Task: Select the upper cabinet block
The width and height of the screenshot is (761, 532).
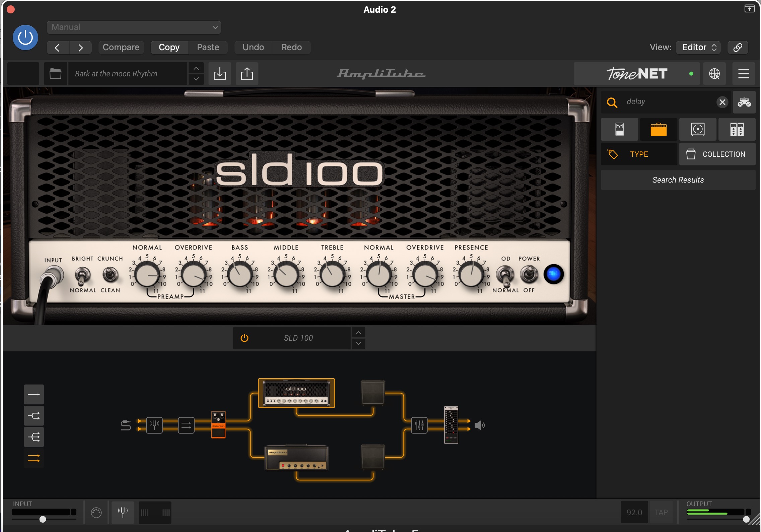Action: [373, 392]
